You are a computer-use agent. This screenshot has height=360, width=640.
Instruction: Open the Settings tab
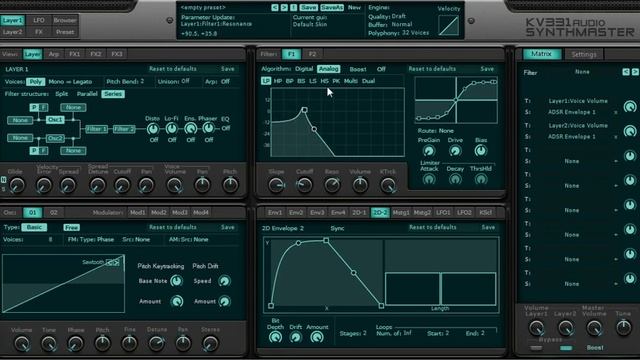point(583,54)
